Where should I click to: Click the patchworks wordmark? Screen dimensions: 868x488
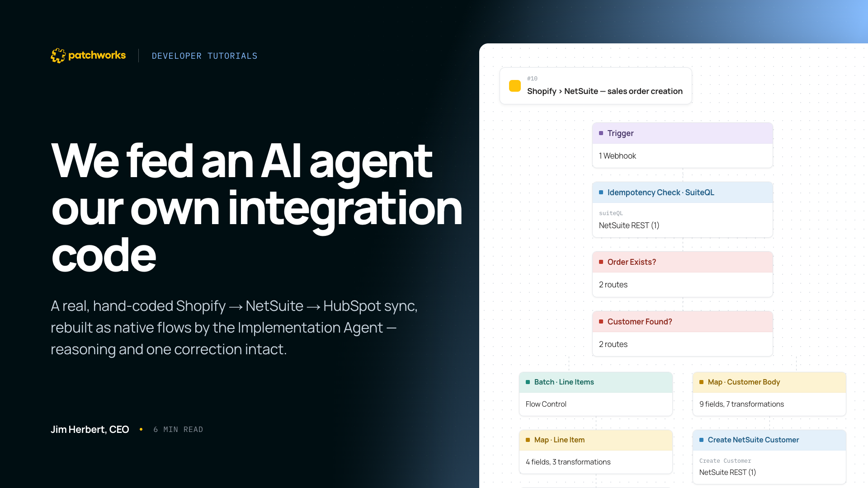pos(97,55)
